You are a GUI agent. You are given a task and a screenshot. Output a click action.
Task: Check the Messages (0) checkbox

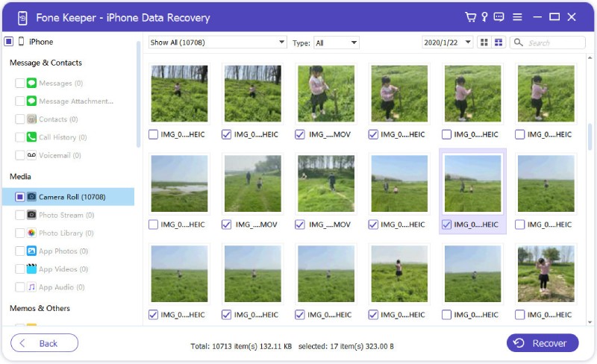[x=20, y=83]
